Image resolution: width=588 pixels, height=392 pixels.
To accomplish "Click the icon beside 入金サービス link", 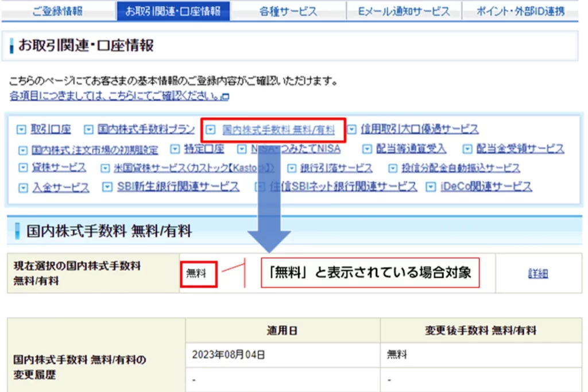I will (23, 187).
